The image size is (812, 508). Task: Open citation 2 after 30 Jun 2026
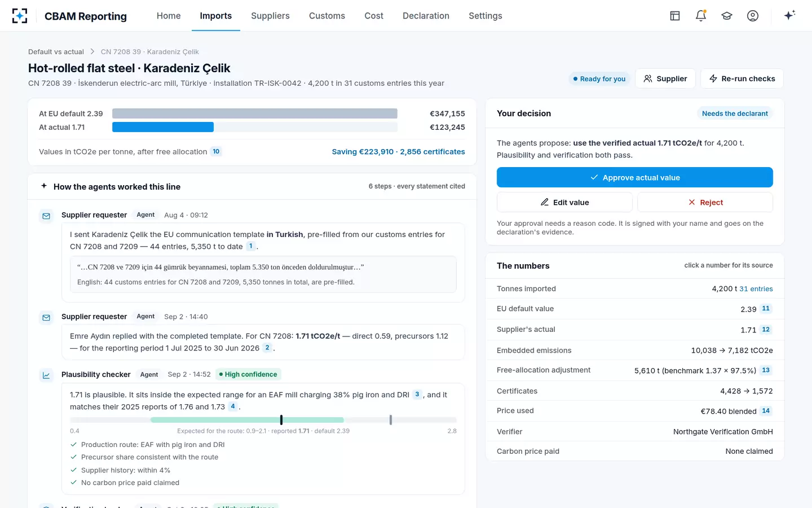click(267, 348)
